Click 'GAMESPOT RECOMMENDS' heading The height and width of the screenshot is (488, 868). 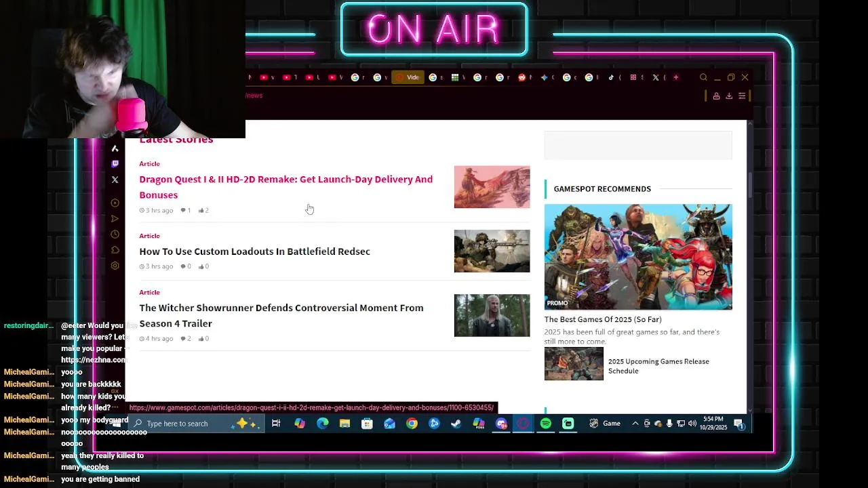(602, 189)
